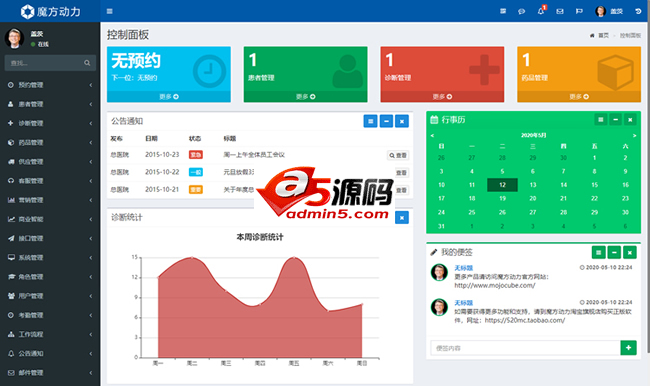Remove the 我的便签 panel with X button
The width and height of the screenshot is (650, 386).
[x=630, y=252]
